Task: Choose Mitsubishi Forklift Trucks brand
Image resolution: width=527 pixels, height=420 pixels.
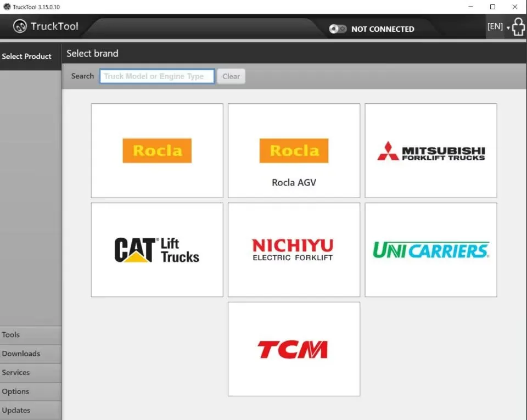Action: (x=430, y=150)
